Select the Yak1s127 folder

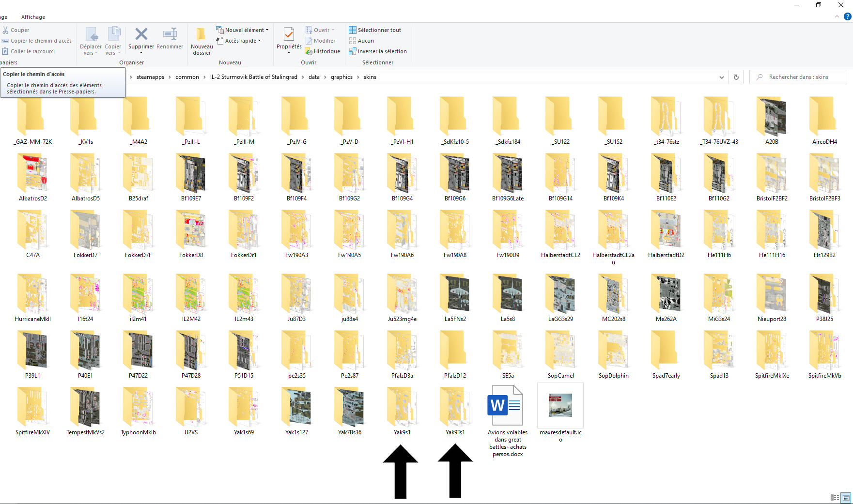(x=297, y=412)
